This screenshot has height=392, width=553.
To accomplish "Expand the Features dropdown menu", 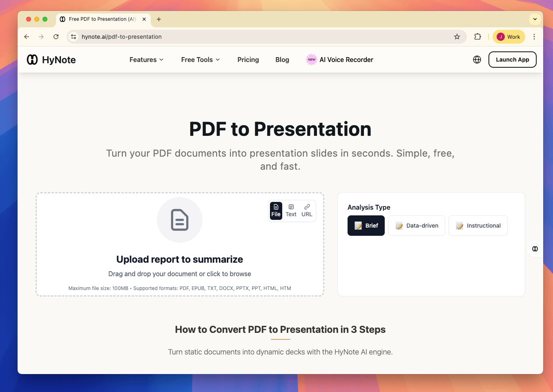I will pos(146,60).
